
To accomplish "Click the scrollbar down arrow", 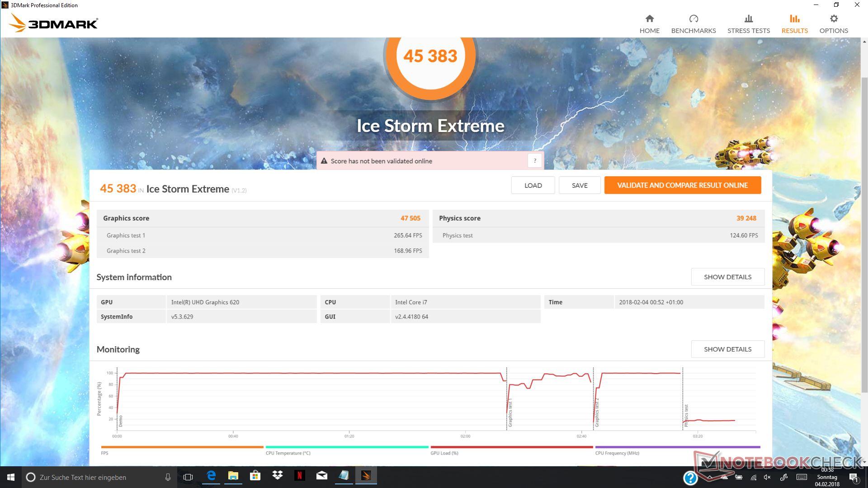I will (x=864, y=462).
